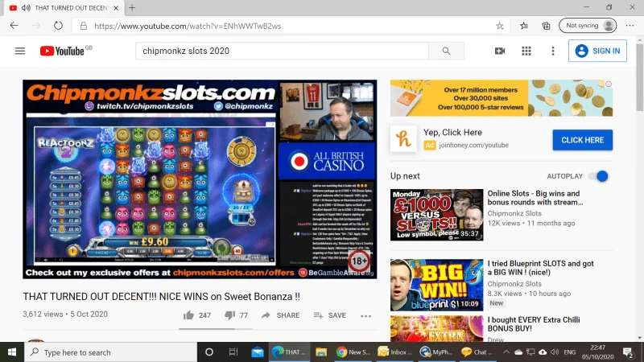
Task: Switch to the Chat taskbar window
Action: (477, 352)
